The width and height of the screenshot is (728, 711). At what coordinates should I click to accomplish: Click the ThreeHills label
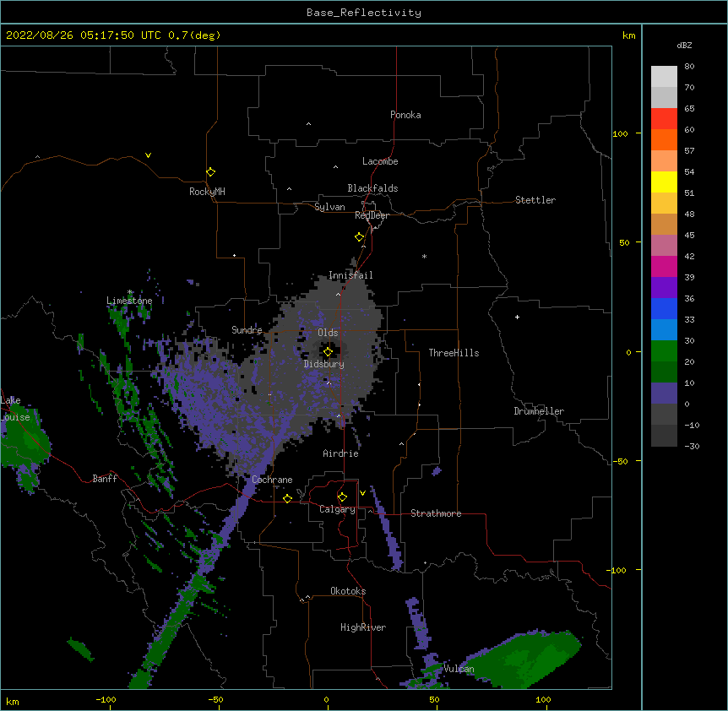point(454,353)
